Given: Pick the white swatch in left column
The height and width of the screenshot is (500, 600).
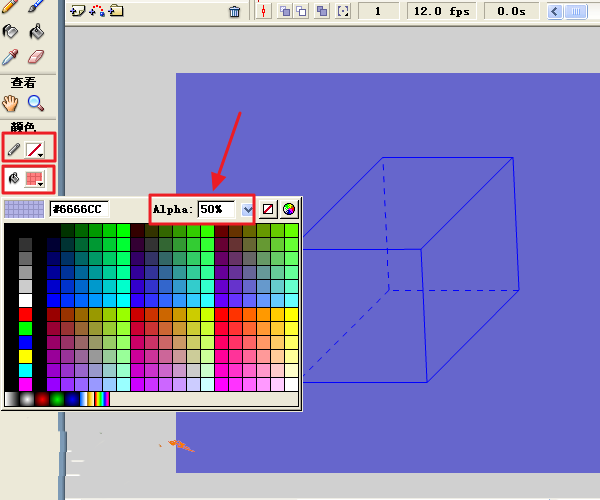Looking at the screenshot, I should pyautogui.click(x=26, y=300).
